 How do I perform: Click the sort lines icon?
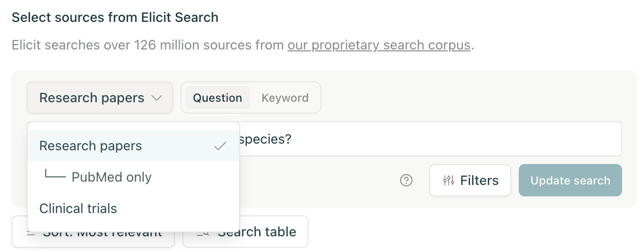pos(31,233)
